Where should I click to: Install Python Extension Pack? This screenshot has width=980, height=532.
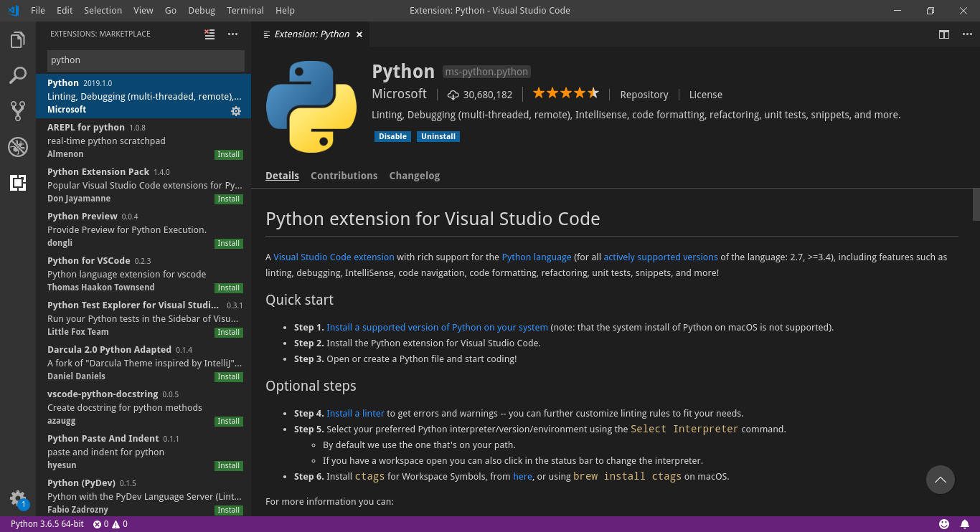(229, 199)
